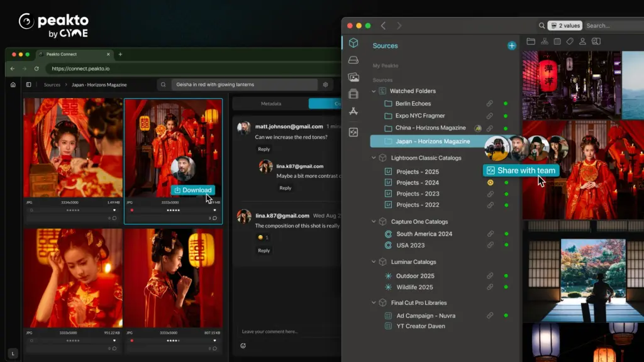This screenshot has width=644, height=362.
Task: Click the Share with team button
Action: pyautogui.click(x=521, y=170)
